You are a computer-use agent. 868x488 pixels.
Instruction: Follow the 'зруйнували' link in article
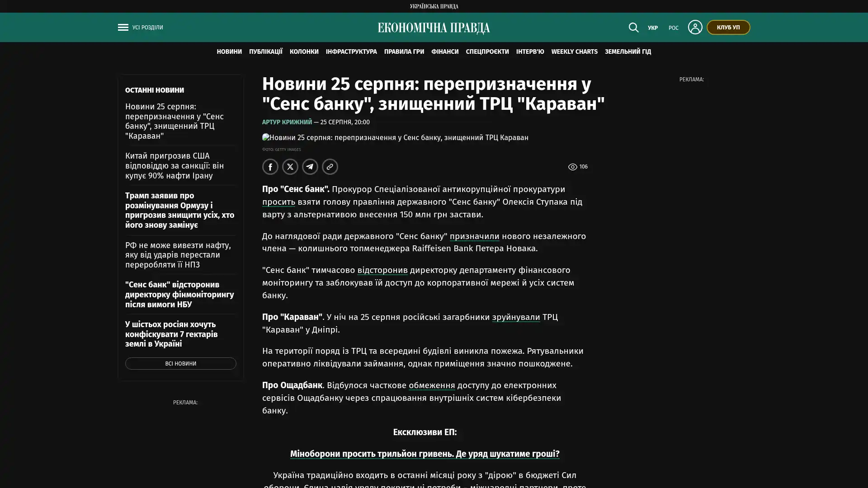click(x=516, y=317)
